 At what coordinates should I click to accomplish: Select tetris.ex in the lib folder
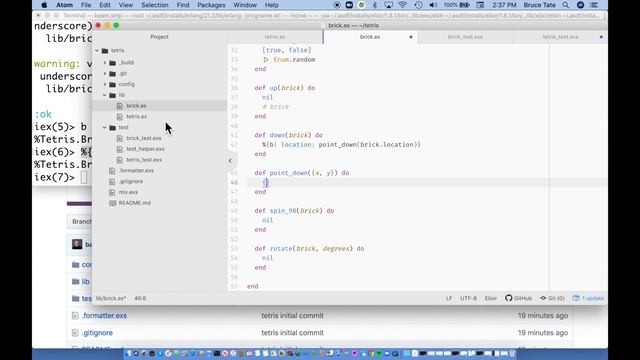pos(136,116)
